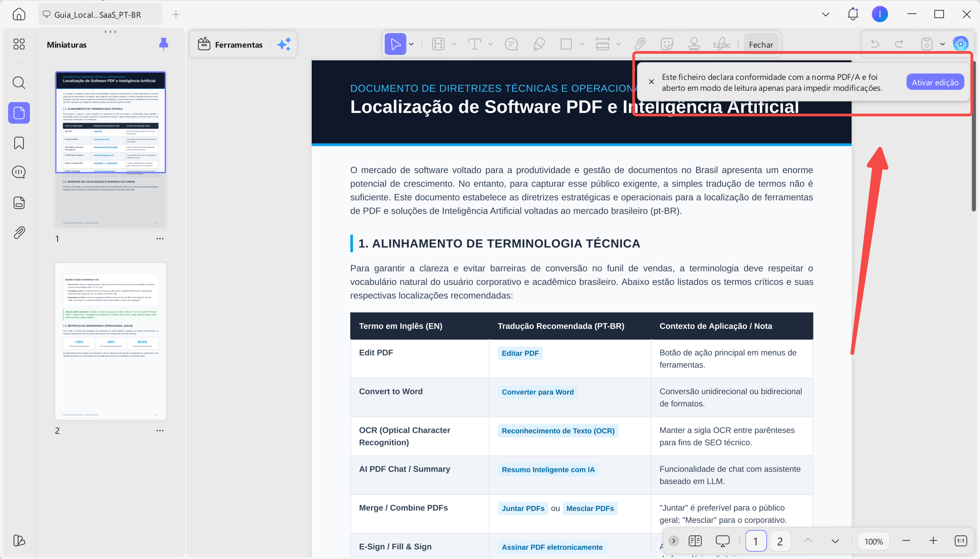Open the user account avatar

click(880, 14)
